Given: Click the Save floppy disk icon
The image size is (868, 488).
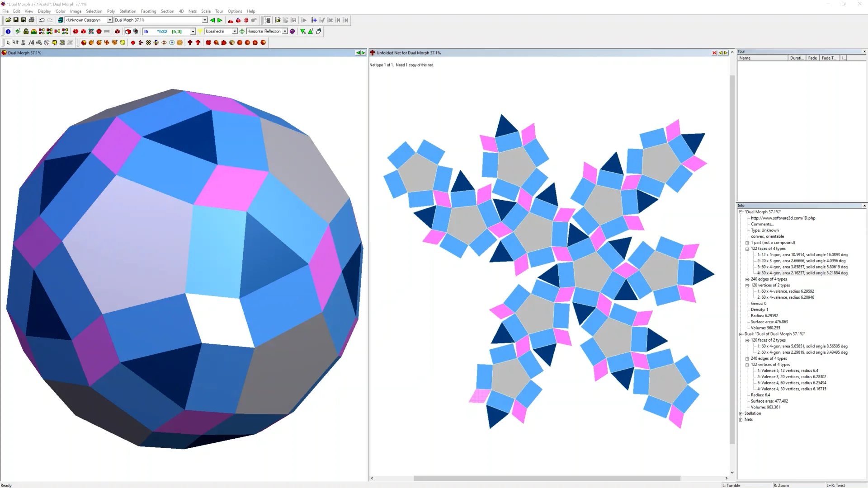Looking at the screenshot, I should coord(16,20).
